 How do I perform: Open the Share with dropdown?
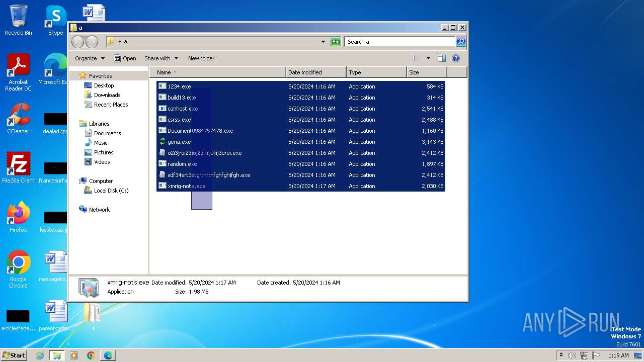160,58
